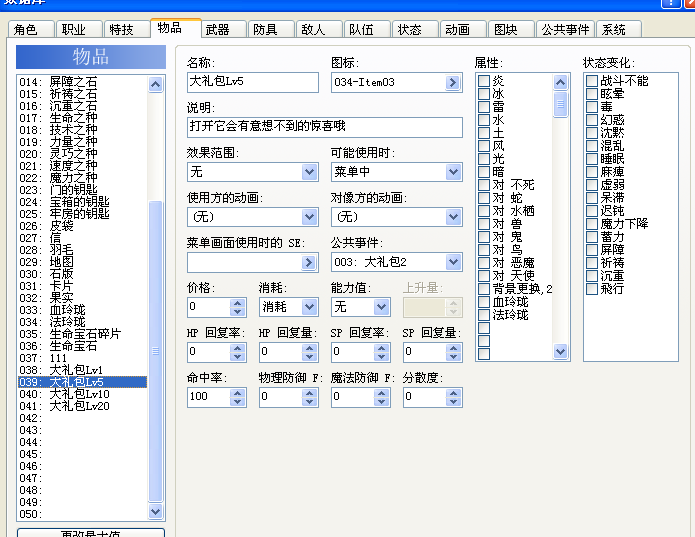The image size is (695, 537).
Task: Click the 更改最大值 button
Action: point(91,533)
